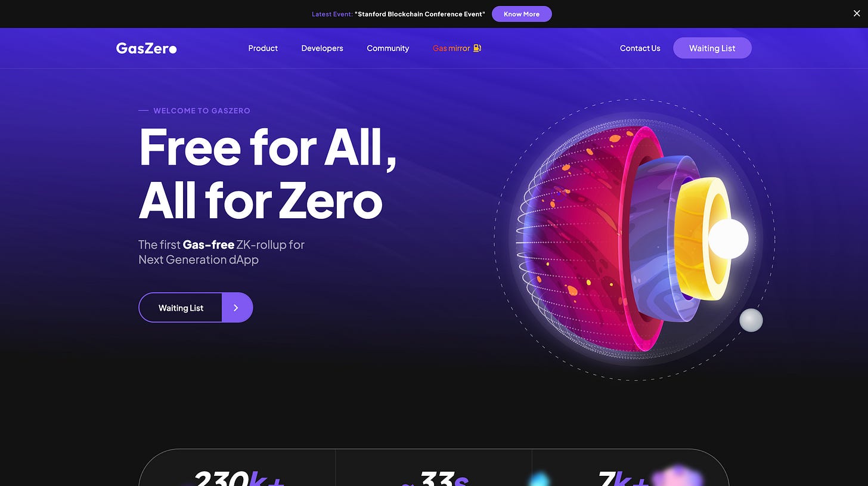
Task: Click the small gray orbiting moon
Action: [751, 320]
